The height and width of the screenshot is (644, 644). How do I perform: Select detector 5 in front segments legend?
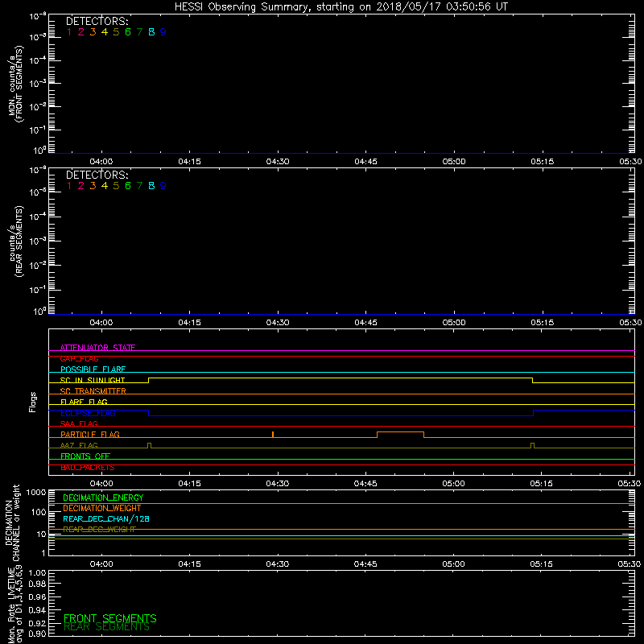[x=116, y=32]
